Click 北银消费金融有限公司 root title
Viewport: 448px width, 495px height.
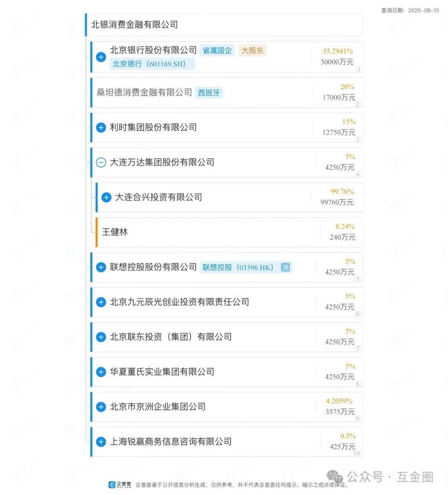pos(134,24)
